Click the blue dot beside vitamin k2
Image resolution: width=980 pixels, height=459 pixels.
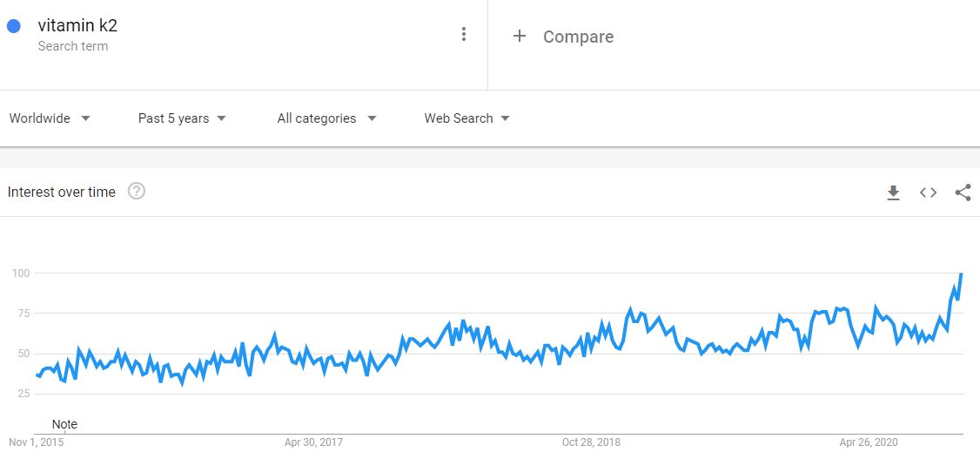[14, 26]
